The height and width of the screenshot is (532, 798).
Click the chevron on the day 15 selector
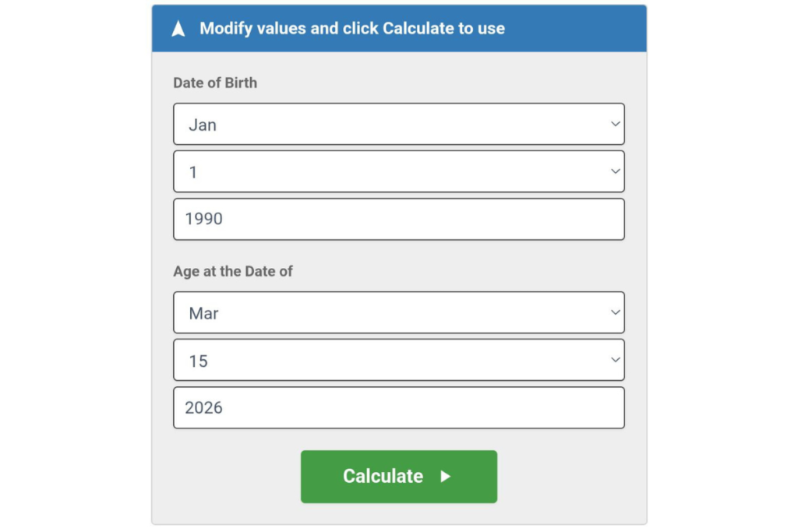[x=615, y=360]
